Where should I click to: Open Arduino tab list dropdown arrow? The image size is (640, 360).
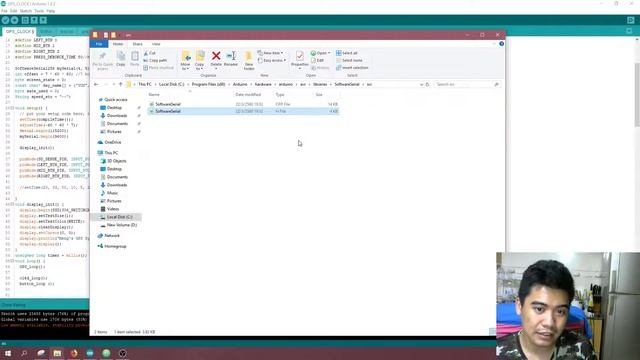[629, 31]
